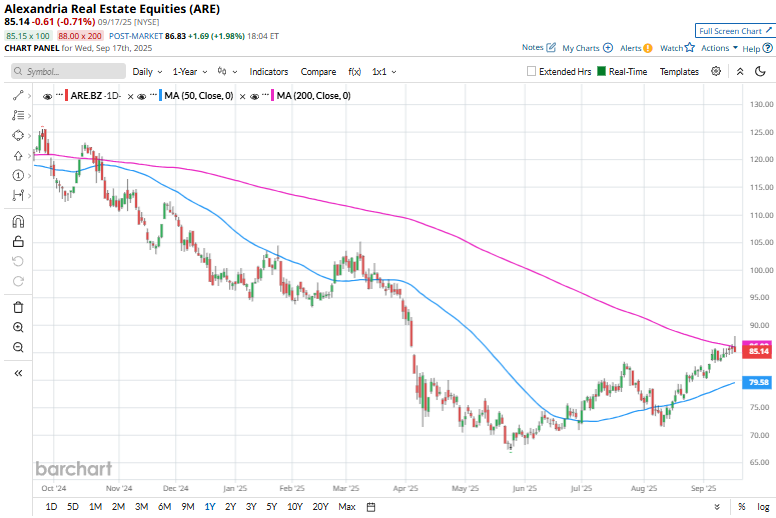Remove the ARE.BZ series with X
The height and width of the screenshot is (518, 776).
[131, 96]
